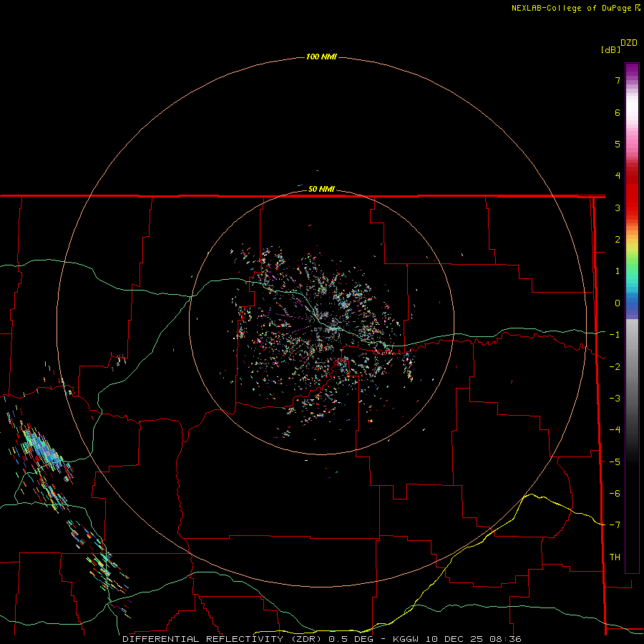The image size is (644, 644).
Task: Click the DIFFERENTIAL REFLECTIVITY (ZDR) caption text
Action: 222,639
